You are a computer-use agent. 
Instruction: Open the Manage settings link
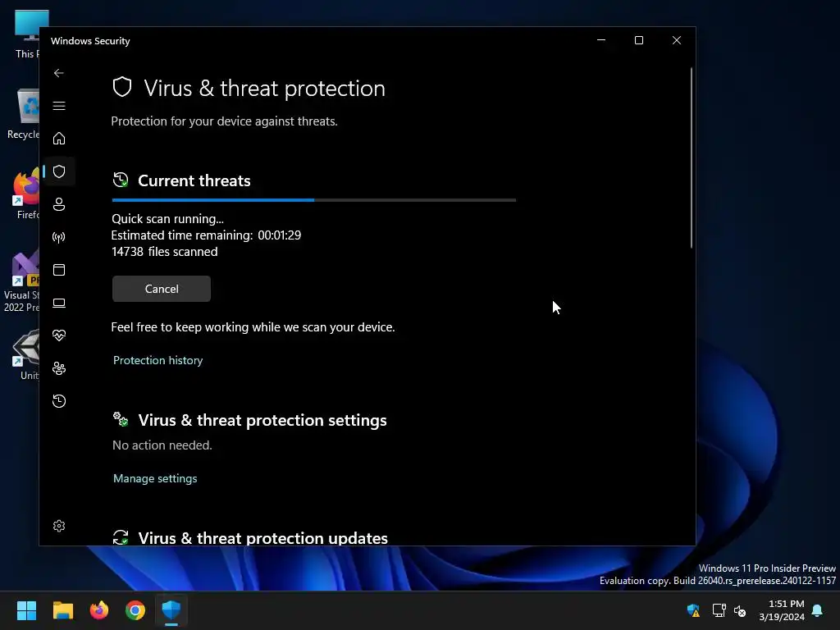coord(155,478)
